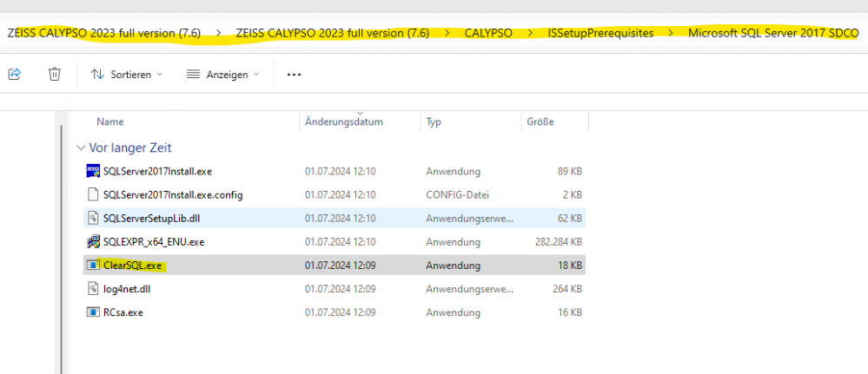Select the file RCsa.exe
Viewport: 868px width, 374px height.
click(335, 312)
